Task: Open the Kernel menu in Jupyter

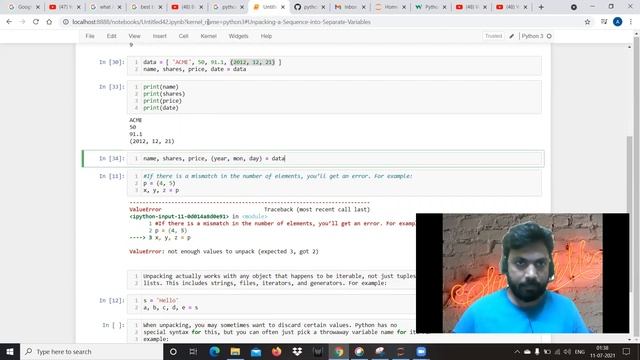Action: pyautogui.click(x=208, y=36)
